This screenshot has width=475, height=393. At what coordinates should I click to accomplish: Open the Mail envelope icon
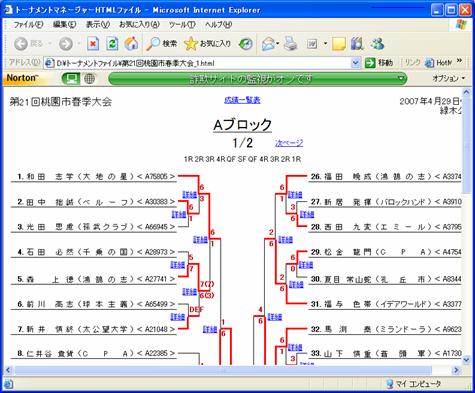point(270,44)
